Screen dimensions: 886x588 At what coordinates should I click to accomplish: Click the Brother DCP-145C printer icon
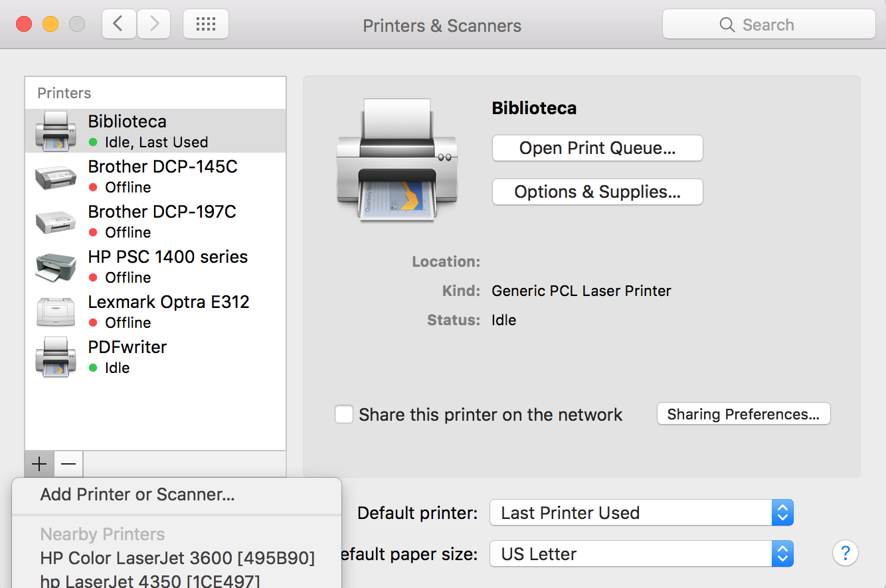pyautogui.click(x=56, y=176)
